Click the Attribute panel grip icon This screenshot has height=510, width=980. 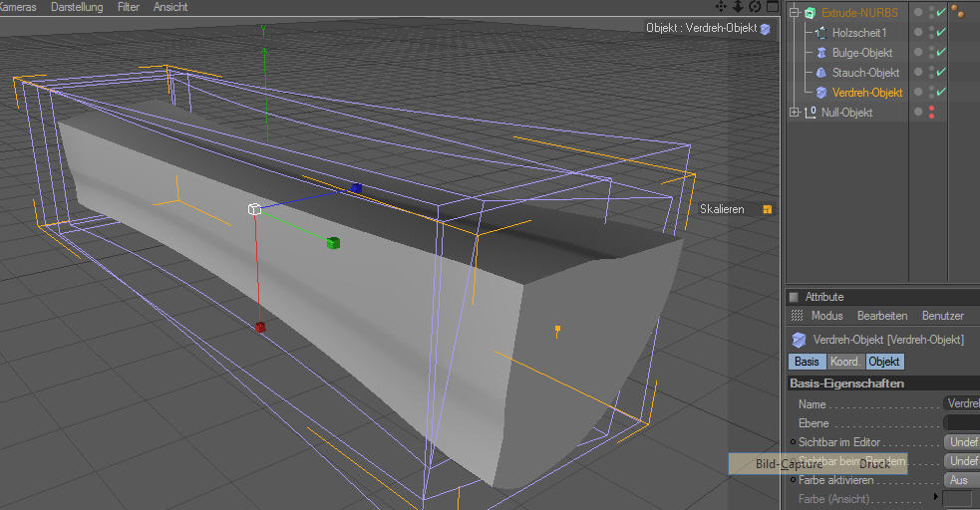[x=794, y=297]
